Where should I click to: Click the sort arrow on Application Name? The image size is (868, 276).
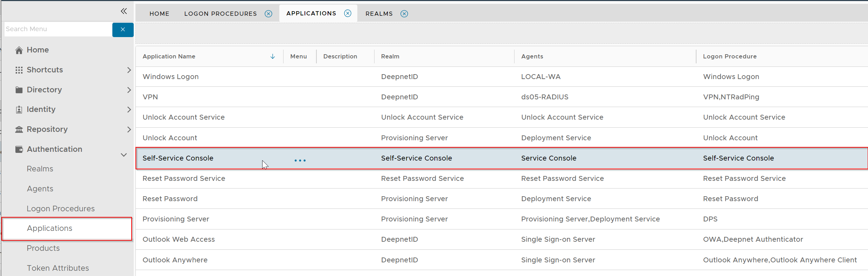273,57
